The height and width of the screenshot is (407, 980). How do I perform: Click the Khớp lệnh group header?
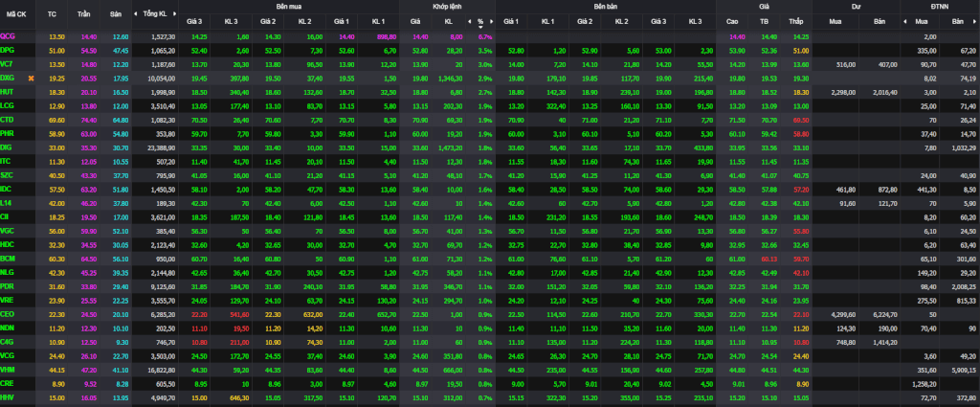click(448, 5)
